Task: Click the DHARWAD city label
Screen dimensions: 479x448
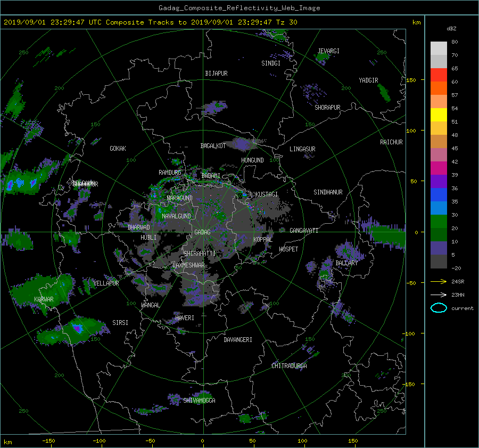Action: tap(139, 227)
